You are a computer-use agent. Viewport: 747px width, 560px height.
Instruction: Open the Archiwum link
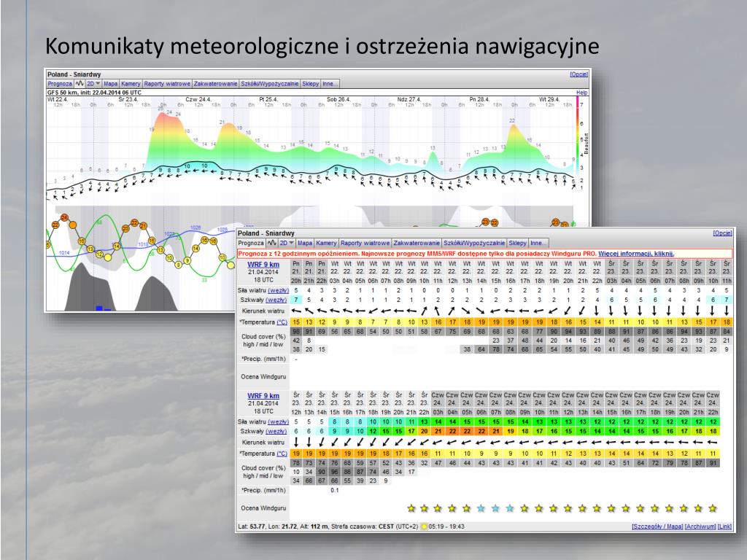click(700, 526)
